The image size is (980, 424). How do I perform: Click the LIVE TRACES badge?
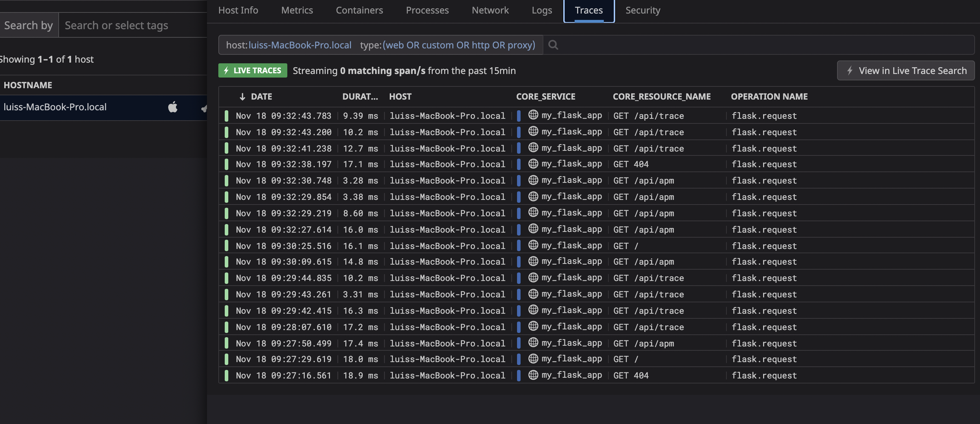coord(252,70)
